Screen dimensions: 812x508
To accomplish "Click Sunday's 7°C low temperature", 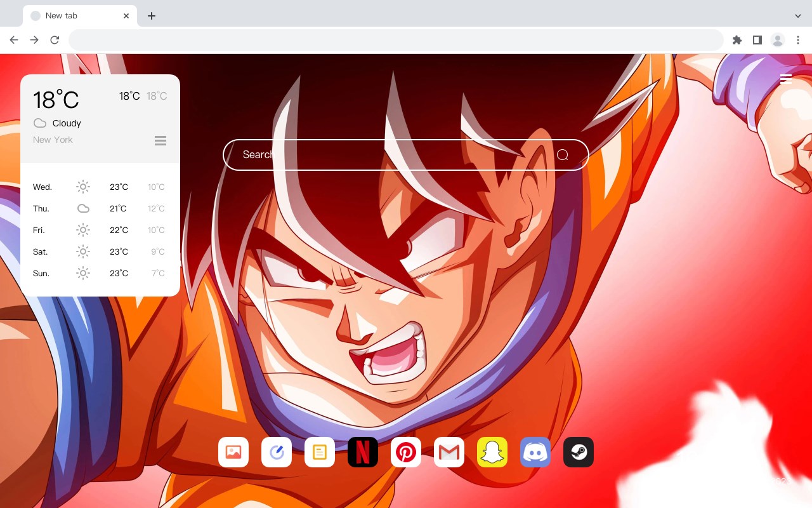I will (158, 273).
